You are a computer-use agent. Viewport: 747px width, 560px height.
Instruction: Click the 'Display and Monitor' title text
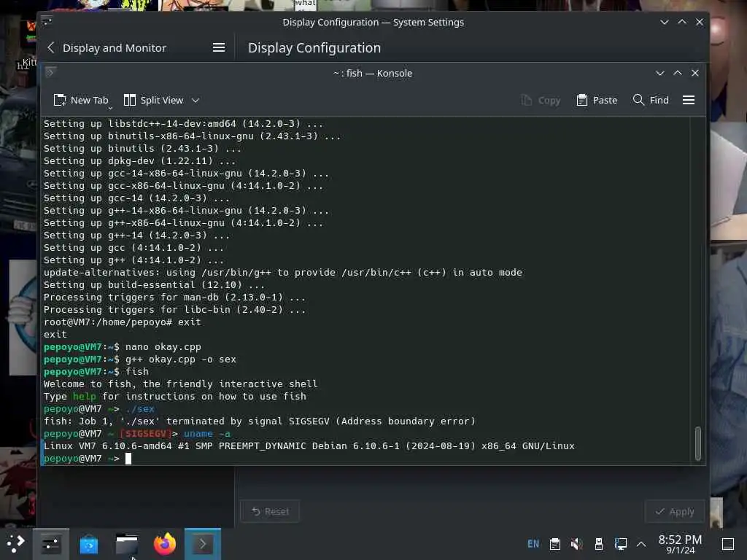(x=115, y=47)
